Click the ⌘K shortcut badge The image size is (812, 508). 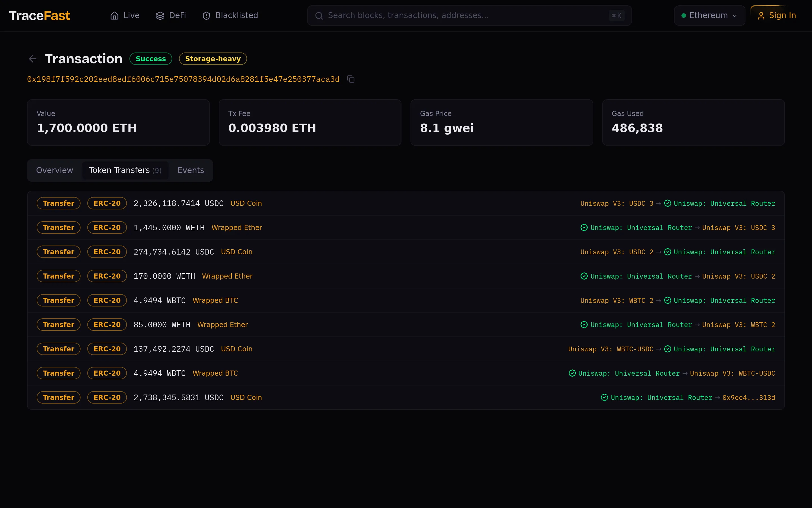click(x=616, y=16)
